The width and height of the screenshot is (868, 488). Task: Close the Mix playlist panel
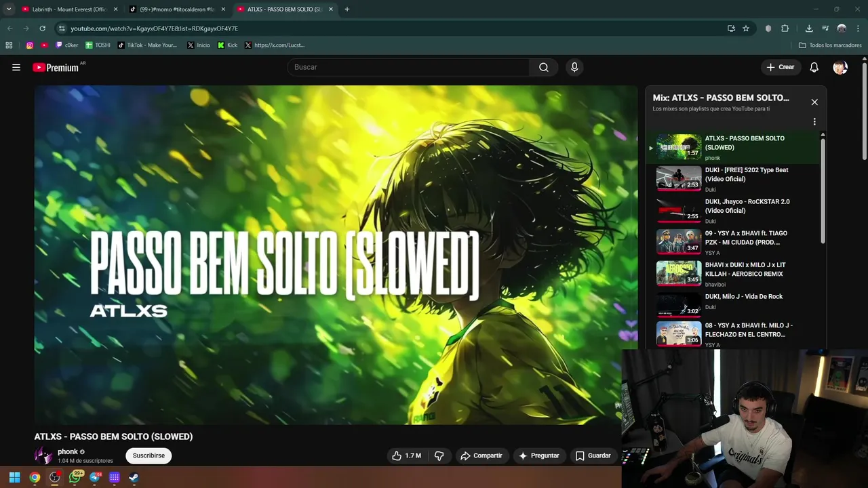click(x=814, y=102)
